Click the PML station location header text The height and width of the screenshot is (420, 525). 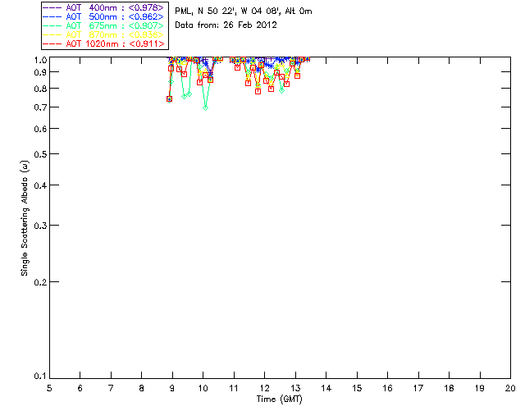click(244, 11)
